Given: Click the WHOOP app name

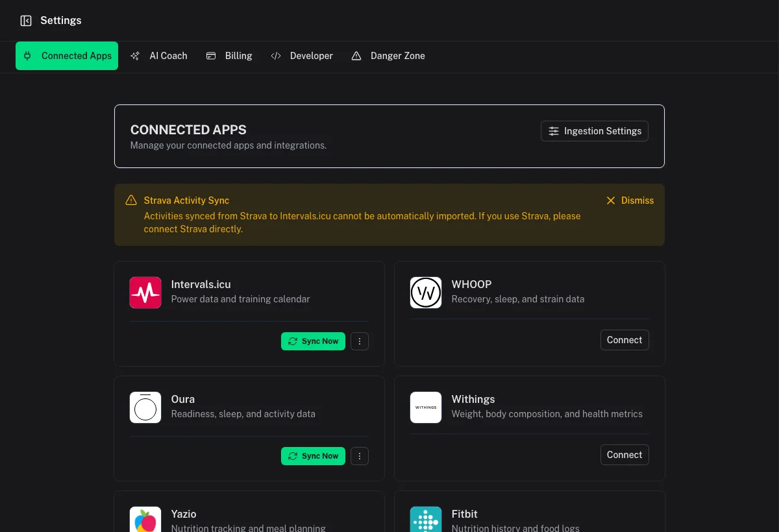Looking at the screenshot, I should 471,284.
